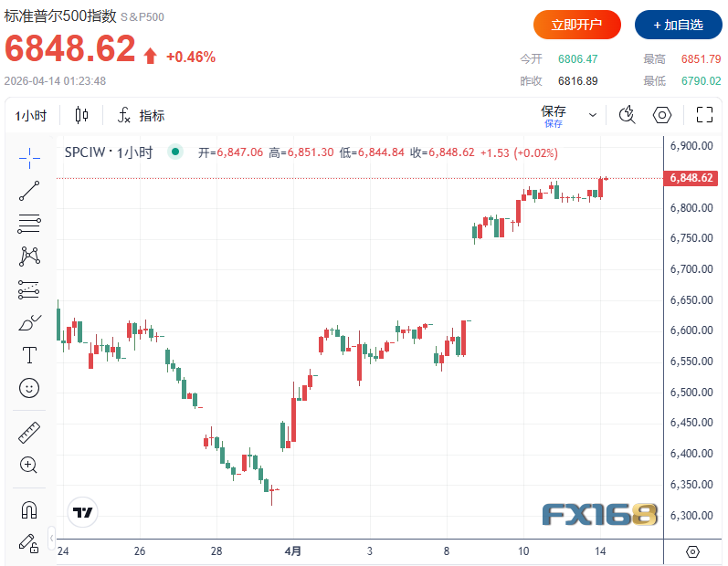Activate the ruler measure tool

(29, 432)
